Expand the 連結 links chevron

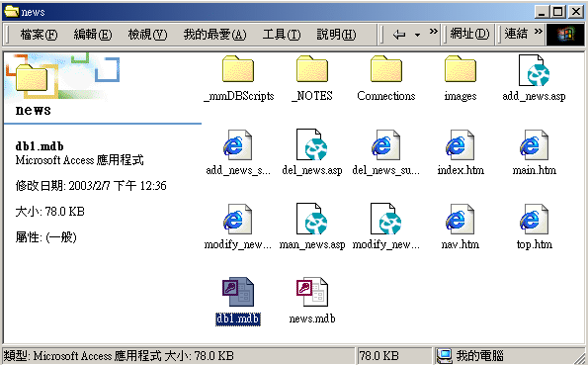pos(539,32)
